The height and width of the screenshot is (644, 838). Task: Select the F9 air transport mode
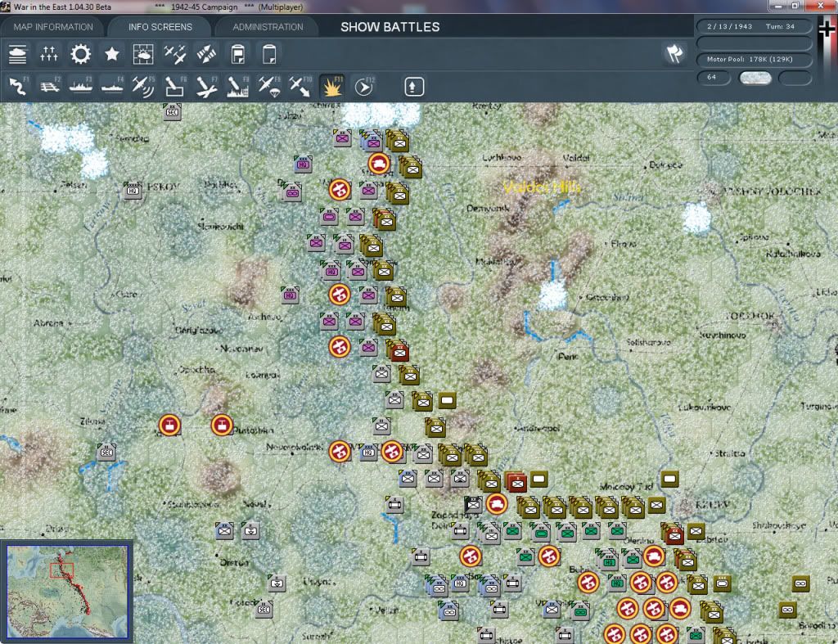(269, 87)
